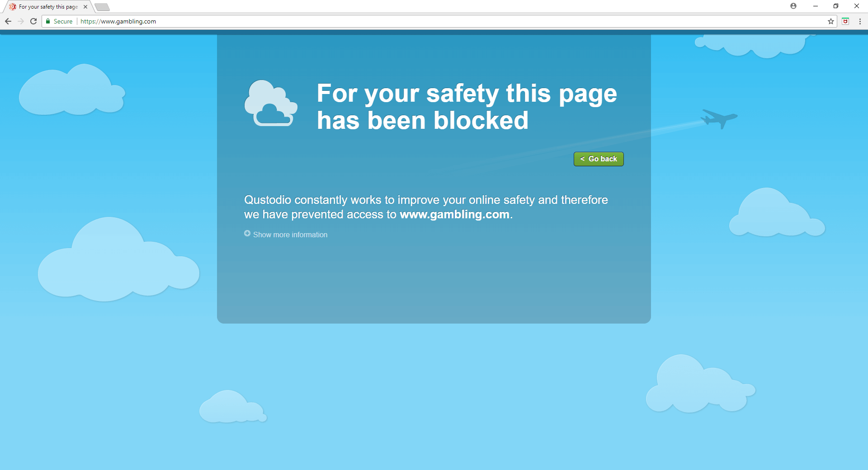Open the Chrome three-dot menu

[860, 21]
